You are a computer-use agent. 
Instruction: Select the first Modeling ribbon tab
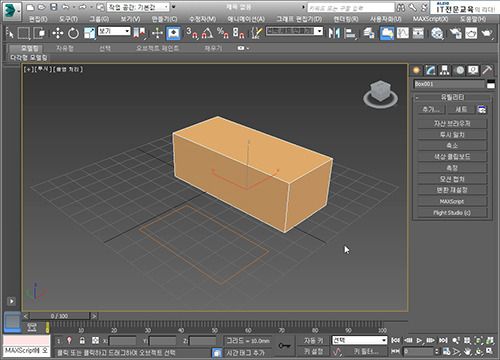[x=29, y=48]
